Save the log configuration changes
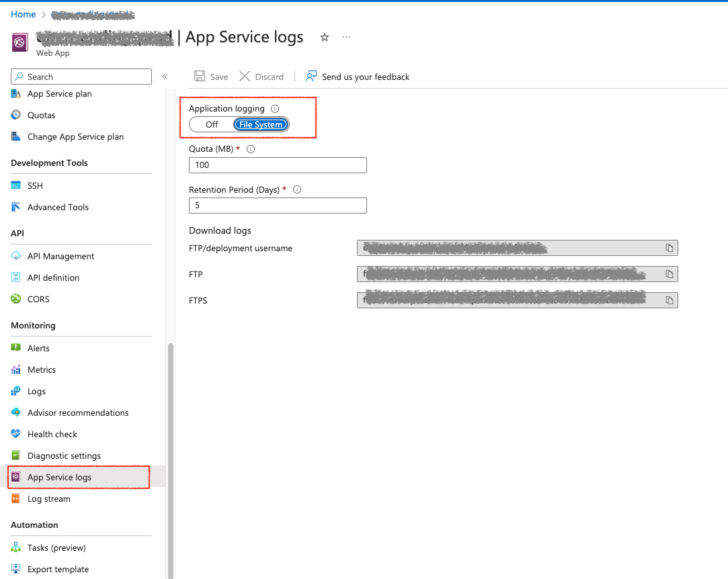728x579 pixels. (210, 76)
